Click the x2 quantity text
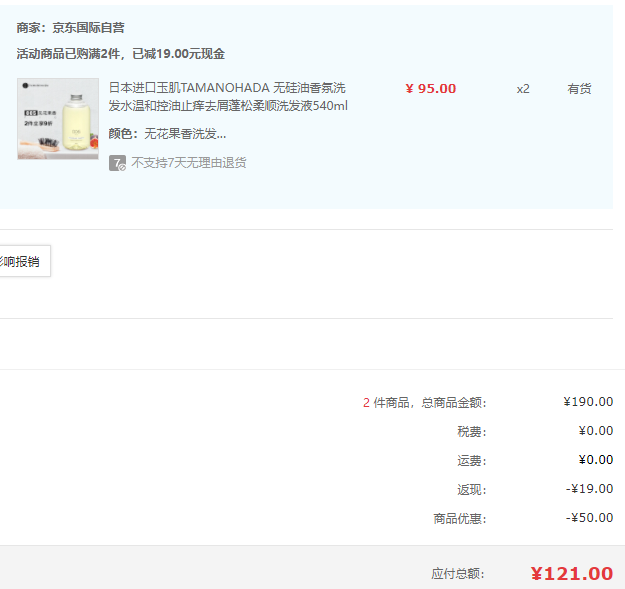Image resolution: width=625 pixels, height=589 pixels. click(523, 89)
